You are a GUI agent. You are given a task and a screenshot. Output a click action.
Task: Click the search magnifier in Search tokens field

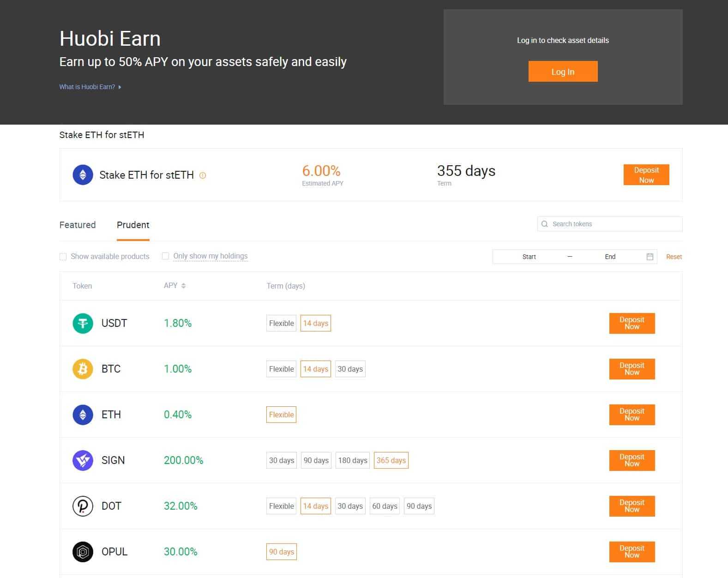point(545,224)
